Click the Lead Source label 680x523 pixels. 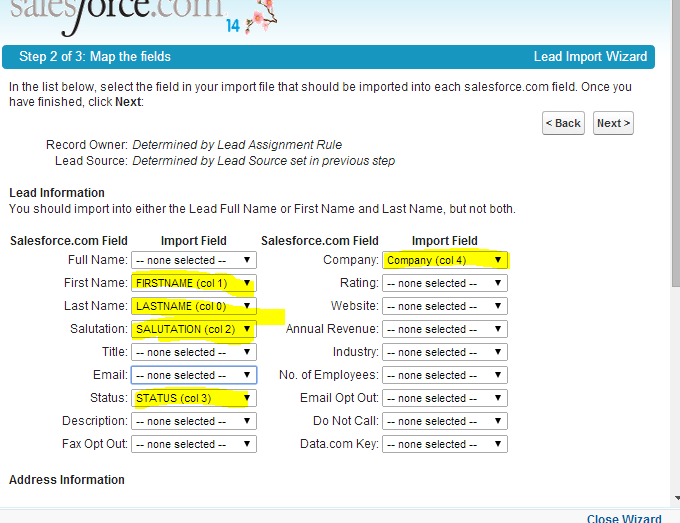(91, 161)
